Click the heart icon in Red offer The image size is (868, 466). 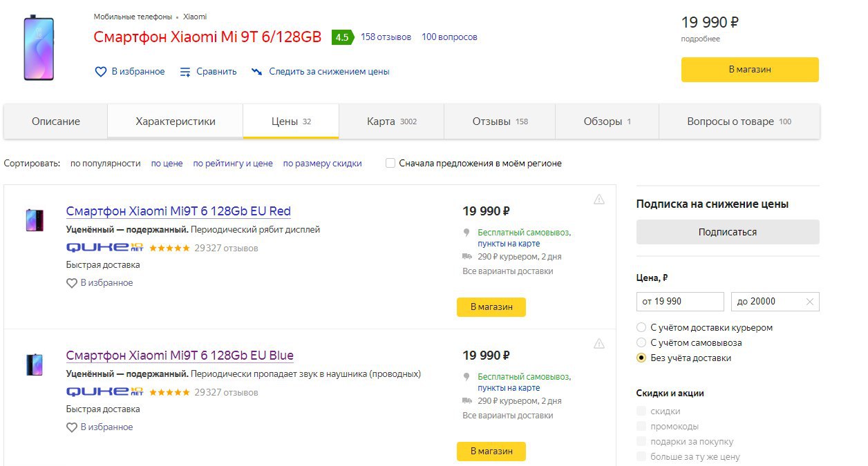click(72, 283)
